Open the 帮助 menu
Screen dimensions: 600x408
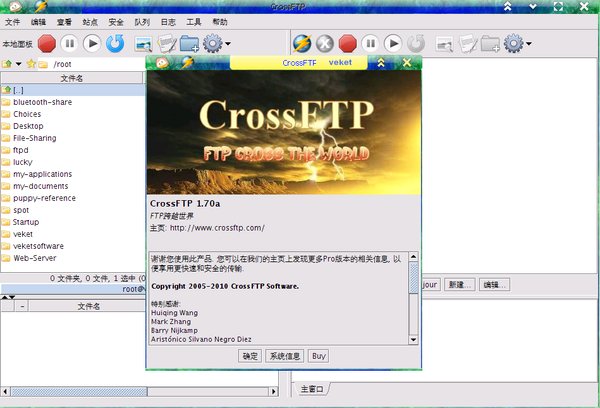point(220,22)
